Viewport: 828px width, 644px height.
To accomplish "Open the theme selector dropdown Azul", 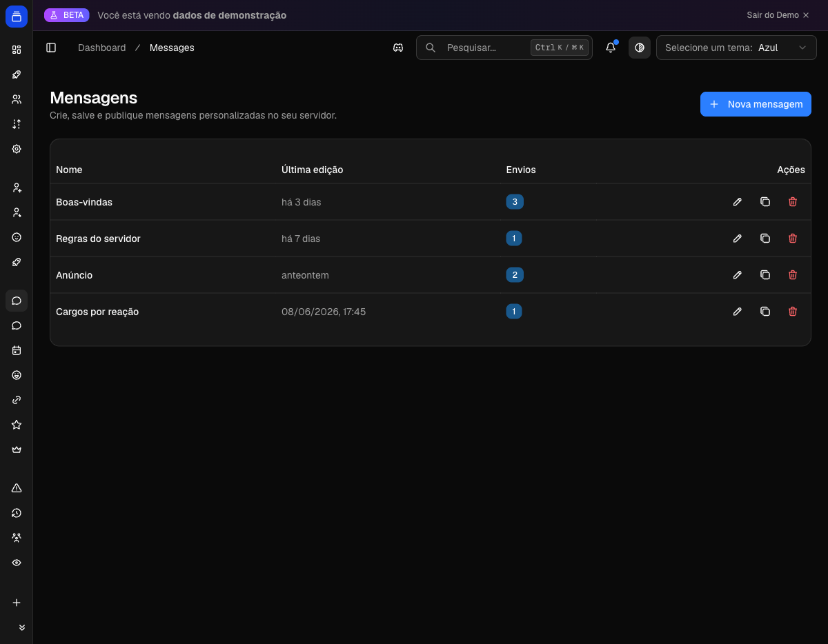I will pyautogui.click(x=736, y=48).
